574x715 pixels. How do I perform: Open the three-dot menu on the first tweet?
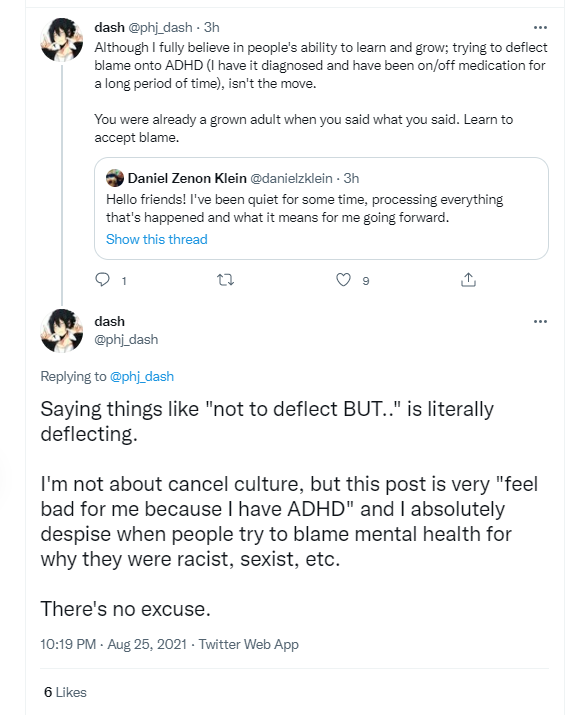point(540,27)
